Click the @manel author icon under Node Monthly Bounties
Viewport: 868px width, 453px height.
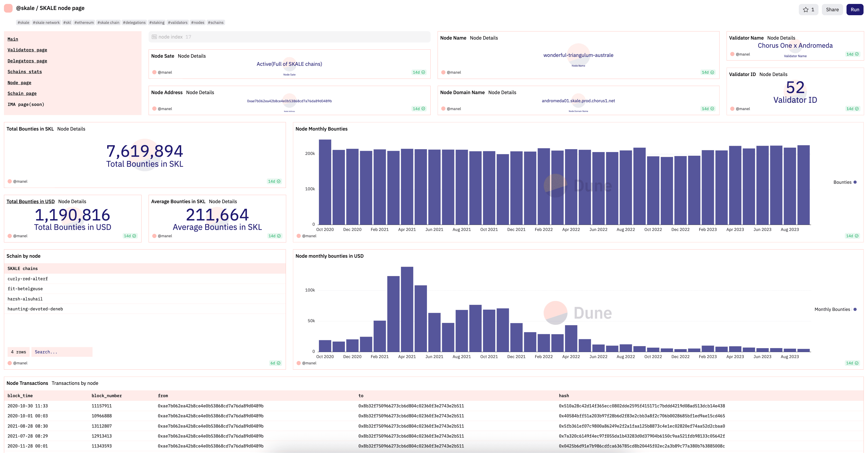pos(299,236)
